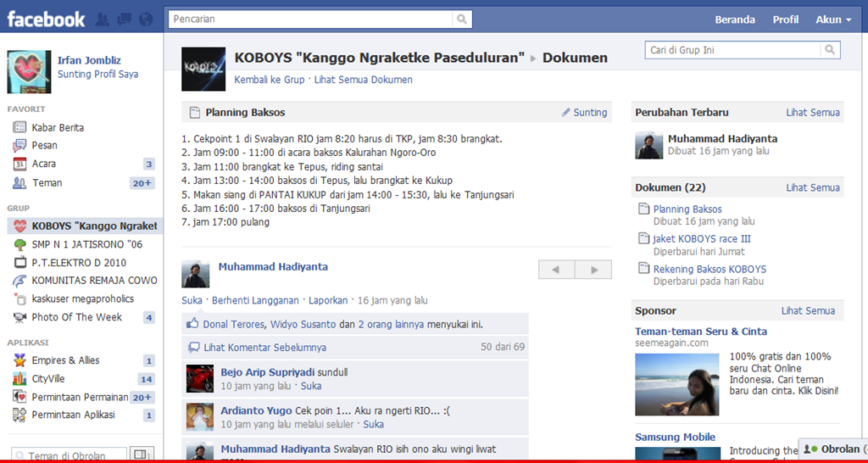This screenshot has width=868, height=463.
Task: Open jaket KOBOYS race III document
Action: (x=701, y=239)
